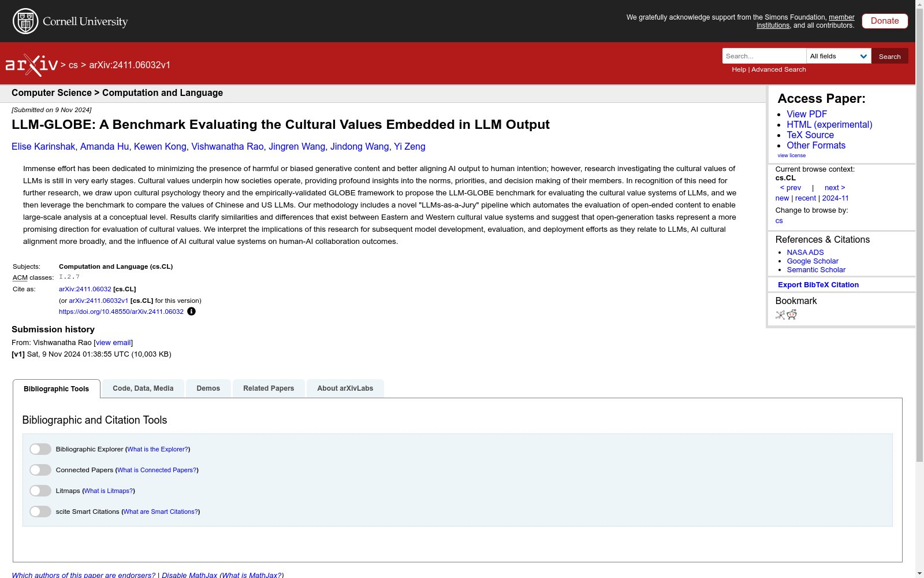
Task: Click the search input field
Action: pyautogui.click(x=764, y=56)
